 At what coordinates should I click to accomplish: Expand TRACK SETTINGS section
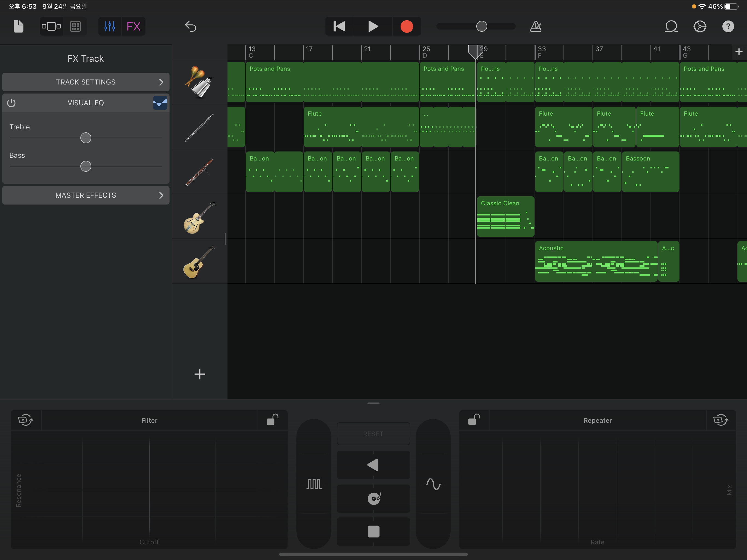click(86, 82)
